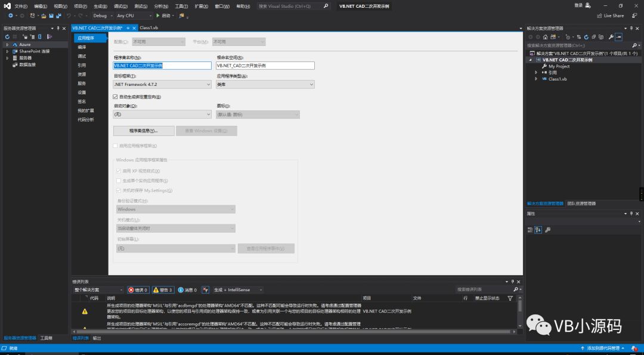This screenshot has width=644, height=355.
Task: Click the Error List horizontal scrollbar
Action: tap(293, 331)
